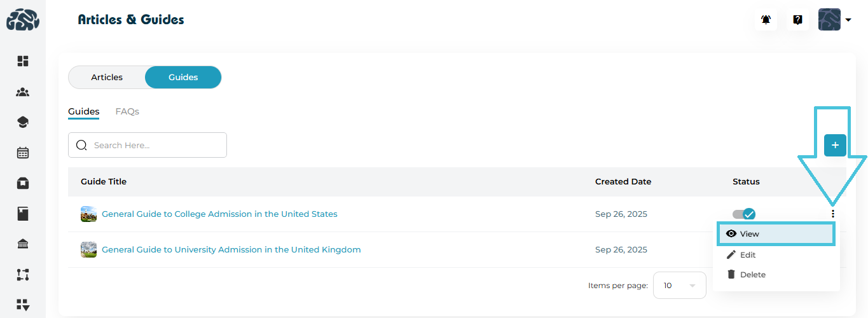Choose Edit from the context menu
868x318 pixels.
[747, 255]
